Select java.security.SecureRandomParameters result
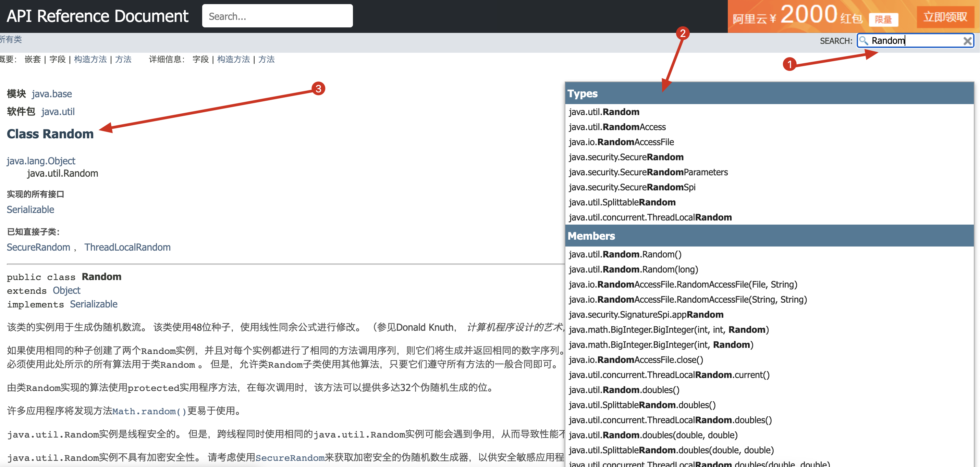 coord(769,172)
